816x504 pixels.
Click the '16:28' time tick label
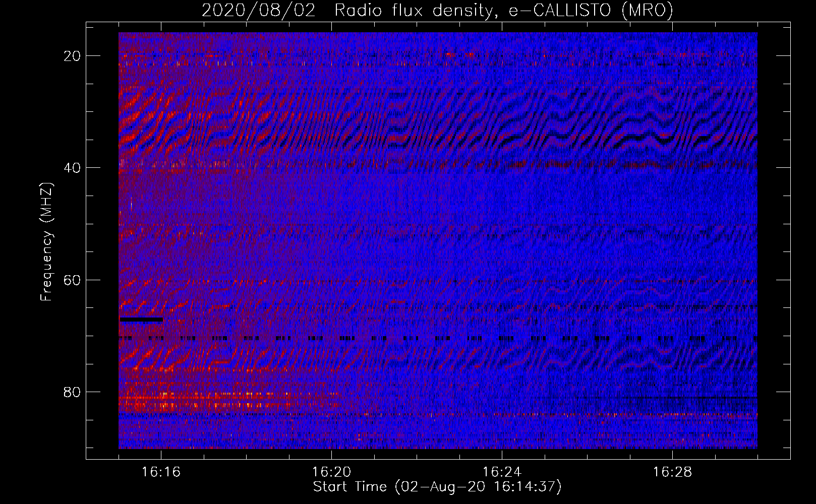(672, 472)
